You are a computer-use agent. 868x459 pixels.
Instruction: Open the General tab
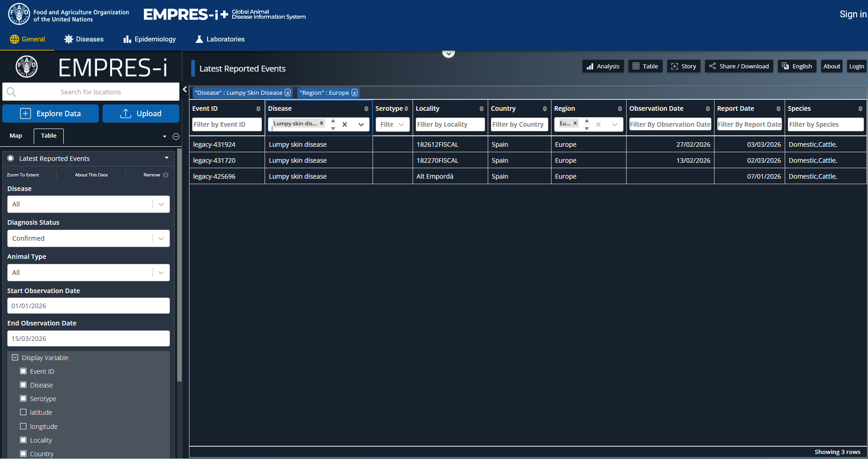click(27, 39)
